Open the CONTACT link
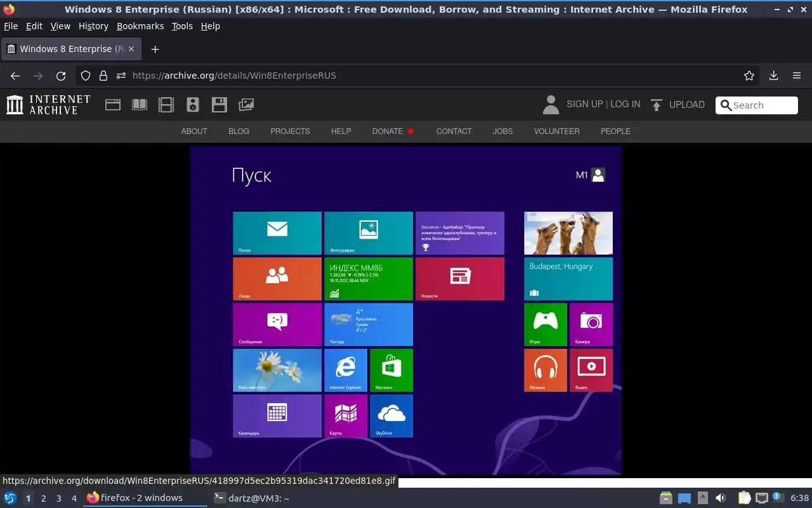Image resolution: width=812 pixels, height=508 pixels. [454, 131]
